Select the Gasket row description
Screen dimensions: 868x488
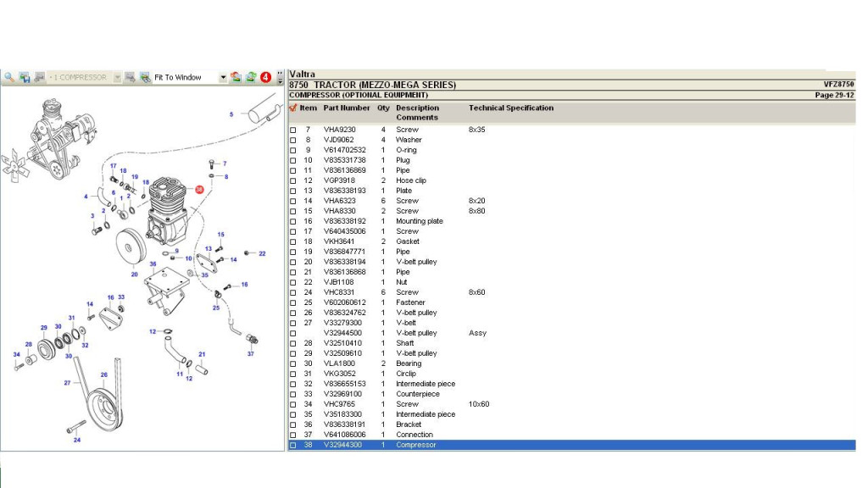tap(408, 241)
